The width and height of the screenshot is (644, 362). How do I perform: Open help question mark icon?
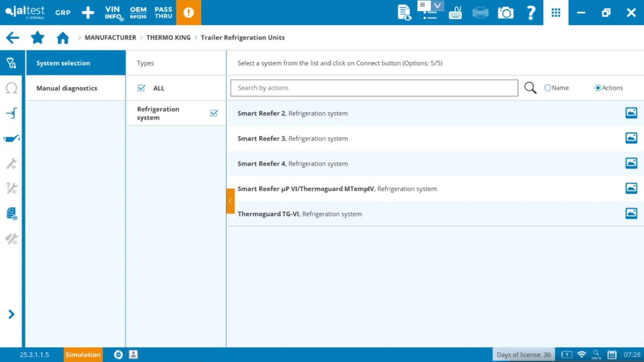tap(531, 12)
